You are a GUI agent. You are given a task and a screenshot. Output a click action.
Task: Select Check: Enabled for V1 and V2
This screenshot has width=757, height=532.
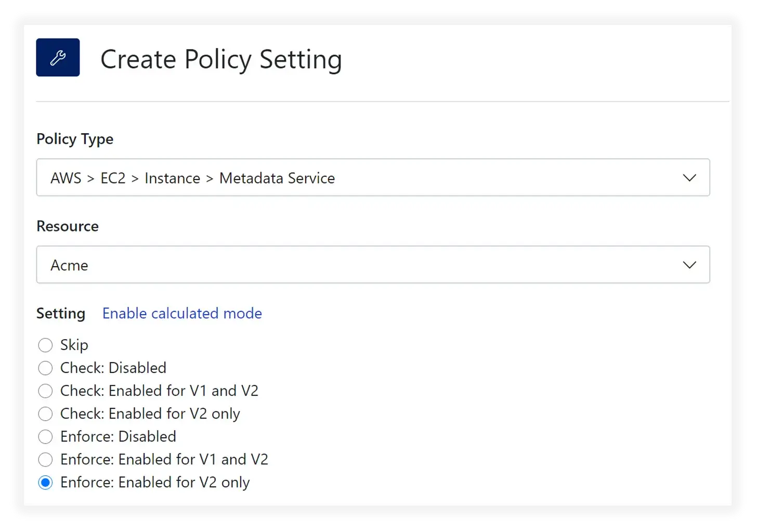coord(46,391)
